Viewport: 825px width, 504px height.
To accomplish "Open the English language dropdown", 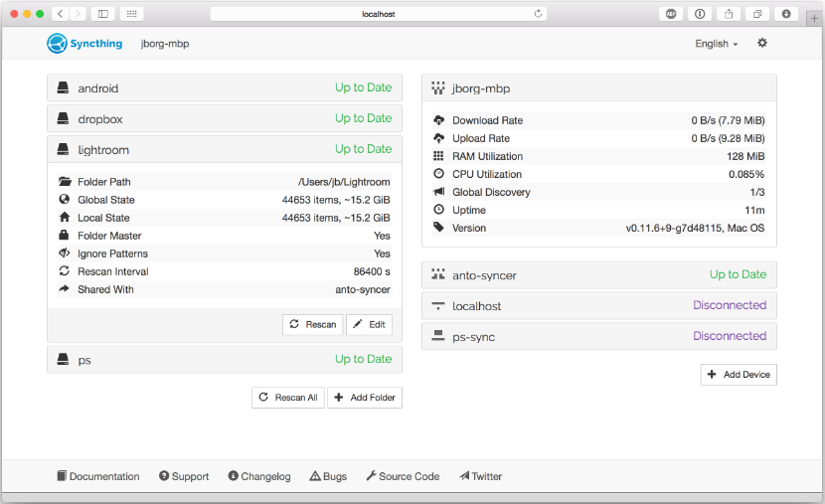I will [x=716, y=44].
